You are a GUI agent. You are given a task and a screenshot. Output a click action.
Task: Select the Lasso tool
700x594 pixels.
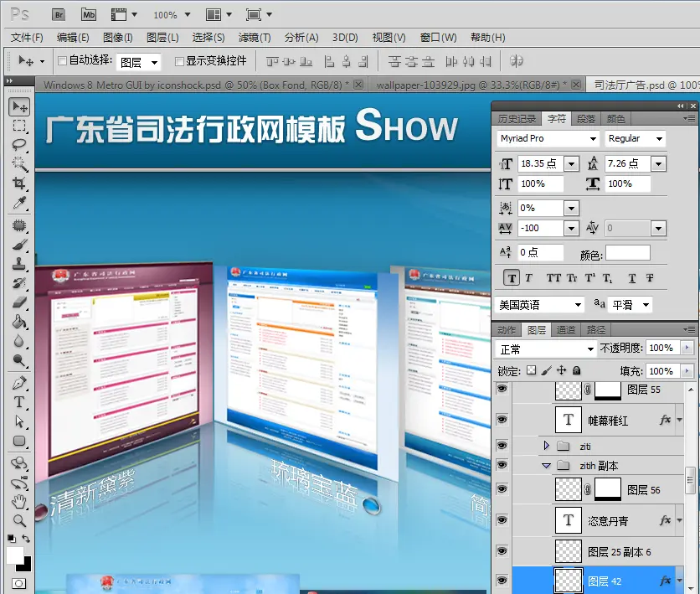tap(20, 145)
